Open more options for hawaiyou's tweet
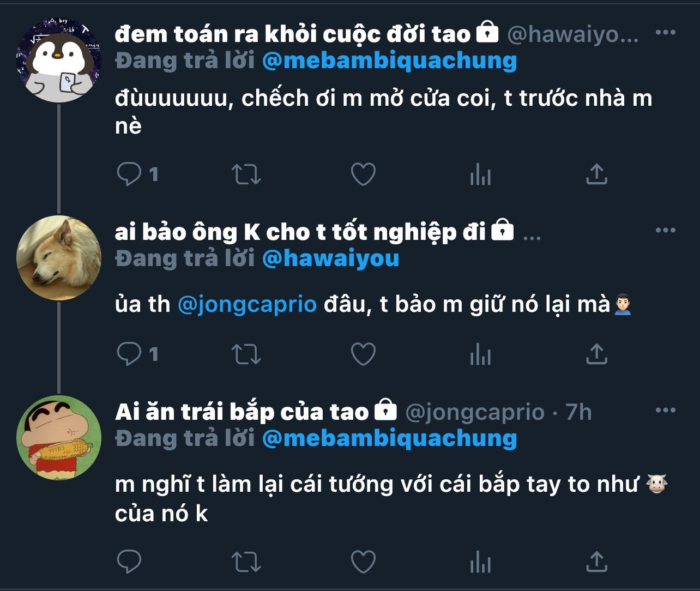Screen dimensions: 700x591 tap(665, 33)
